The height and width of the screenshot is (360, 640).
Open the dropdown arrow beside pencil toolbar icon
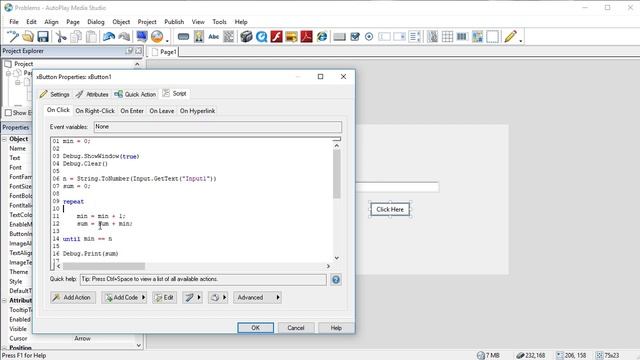click(x=521, y=40)
